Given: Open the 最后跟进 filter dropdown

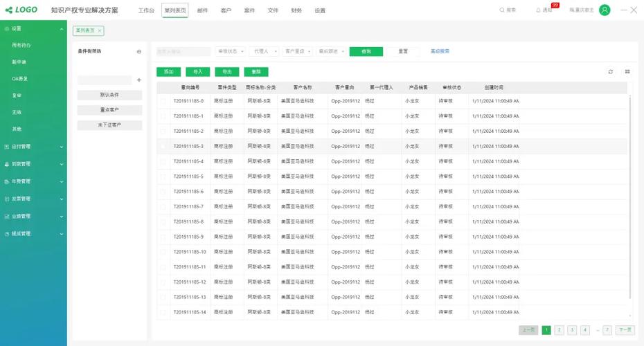Looking at the screenshot, I should 331,51.
